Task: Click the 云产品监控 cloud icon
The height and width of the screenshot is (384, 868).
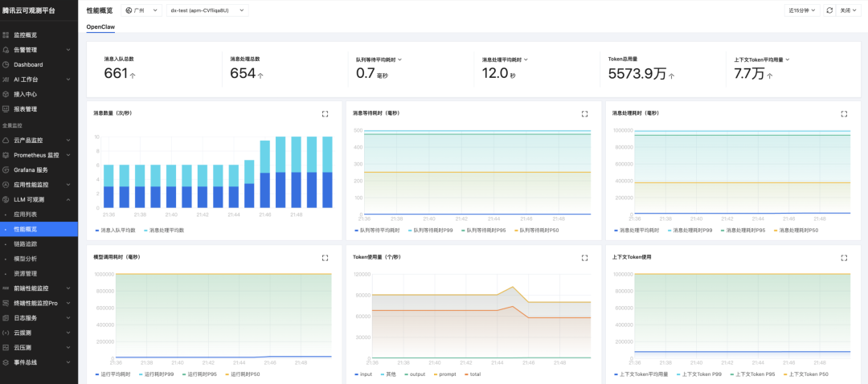Action: tap(6, 141)
